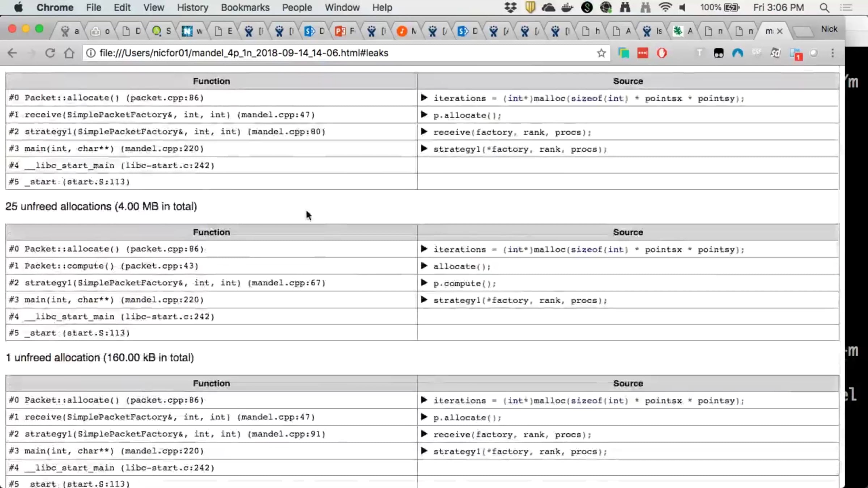Click the reload page icon

(x=50, y=53)
